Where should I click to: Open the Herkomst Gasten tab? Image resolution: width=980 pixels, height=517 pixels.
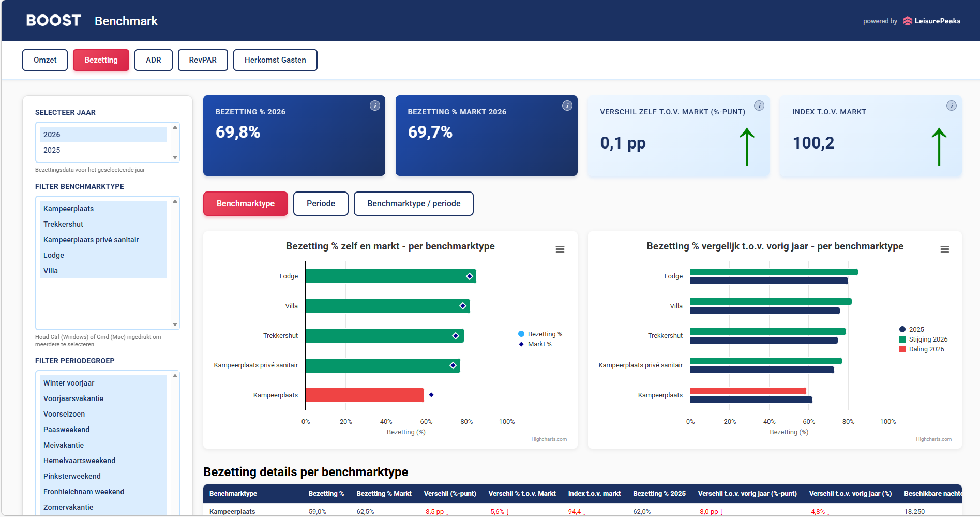coord(275,60)
